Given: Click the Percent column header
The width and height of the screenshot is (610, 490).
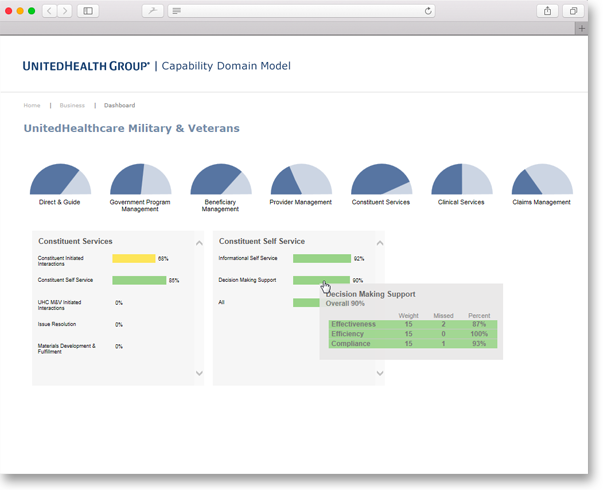Looking at the screenshot, I should click(x=479, y=315).
